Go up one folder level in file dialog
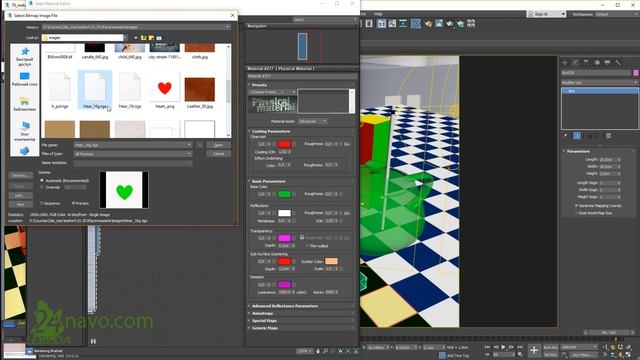Image resolution: width=640 pixels, height=360 pixels. tap(143, 38)
